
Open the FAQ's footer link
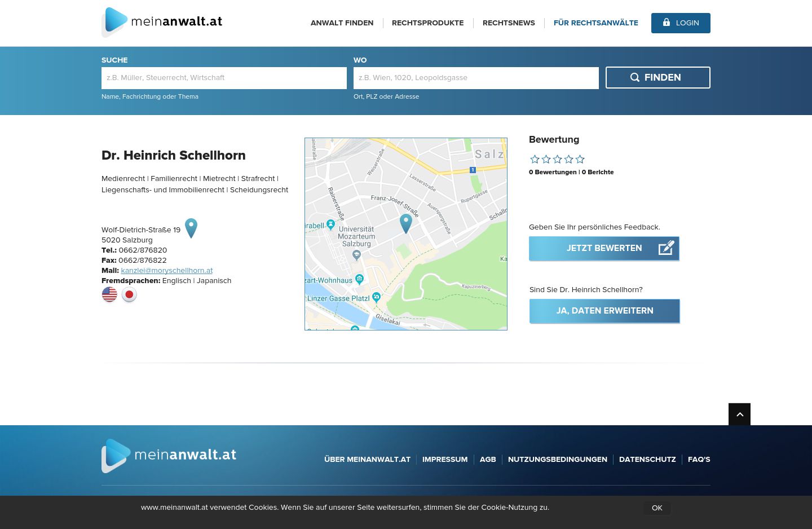(x=699, y=459)
